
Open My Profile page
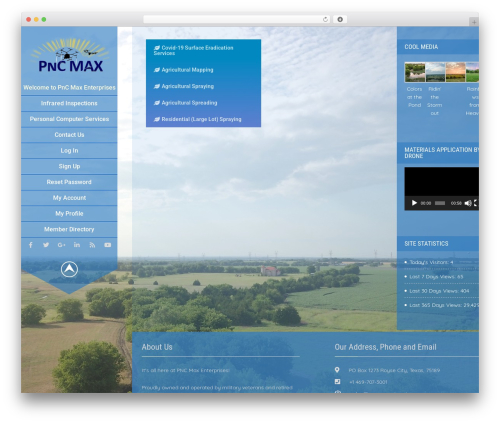coord(69,213)
